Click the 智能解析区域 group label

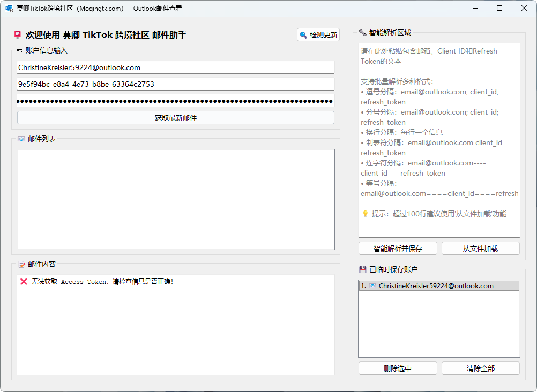[x=390, y=33]
